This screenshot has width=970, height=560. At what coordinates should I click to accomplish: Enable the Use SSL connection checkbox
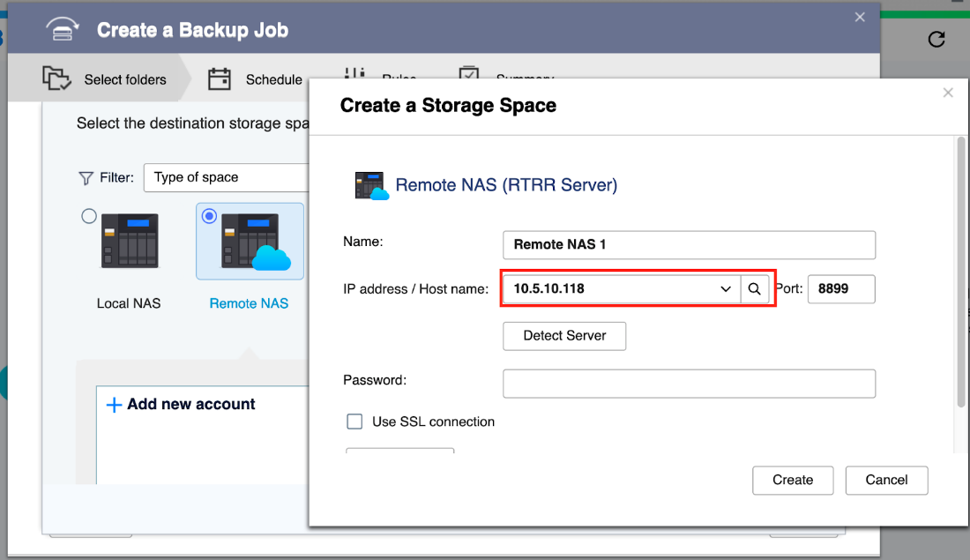pos(354,422)
